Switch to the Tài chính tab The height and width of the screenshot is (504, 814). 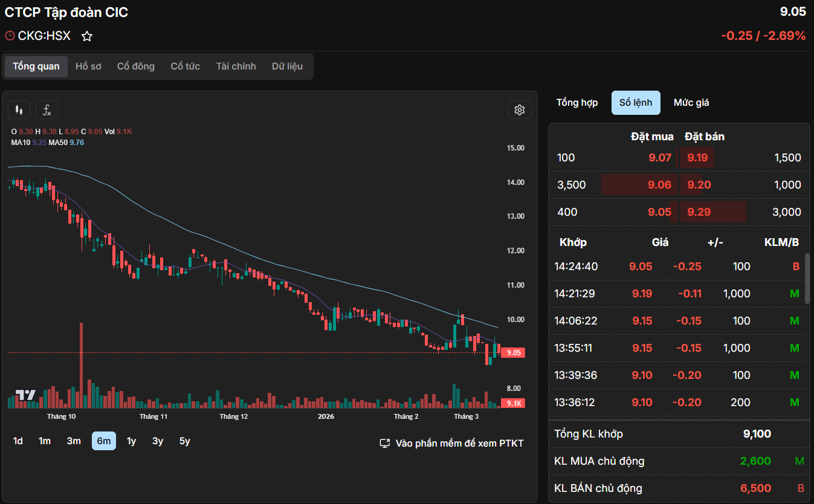coord(236,66)
